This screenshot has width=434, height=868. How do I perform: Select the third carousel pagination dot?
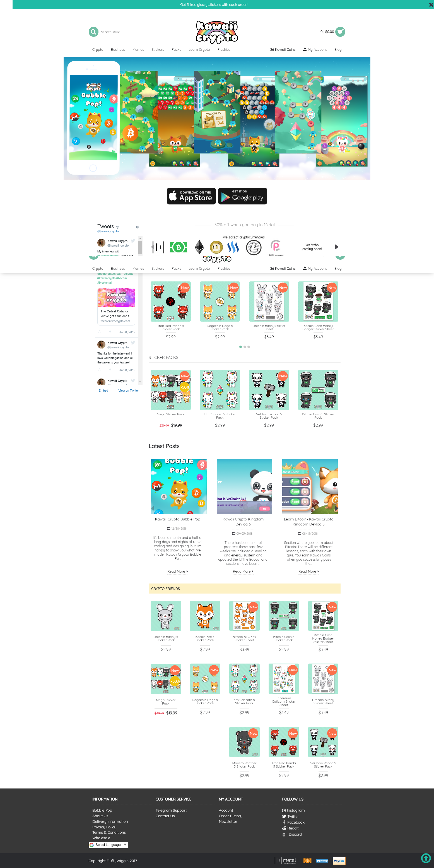(x=249, y=347)
